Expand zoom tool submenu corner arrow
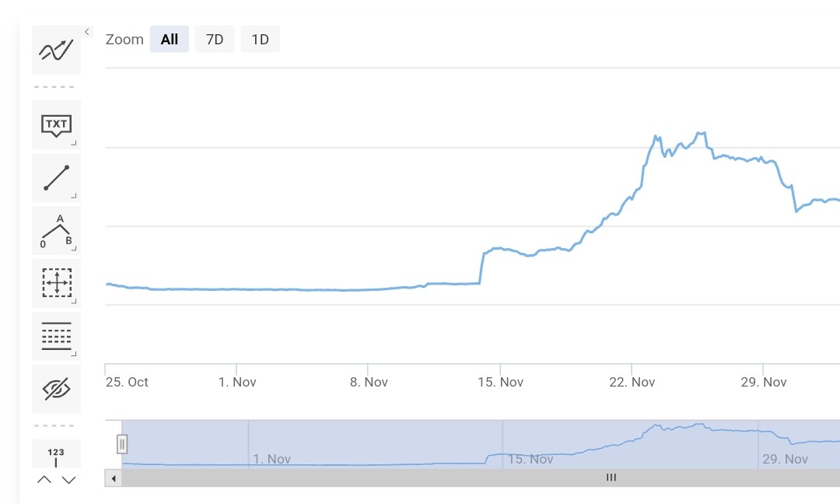The width and height of the screenshot is (840, 504). click(x=74, y=301)
